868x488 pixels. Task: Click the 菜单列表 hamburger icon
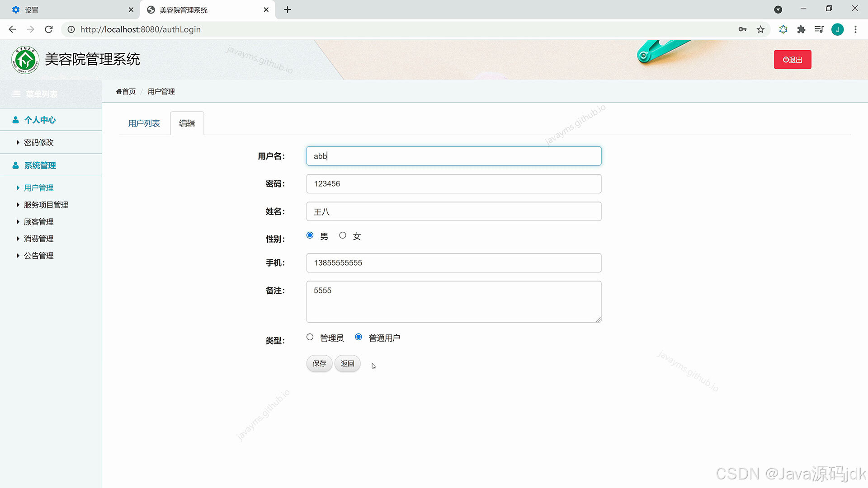click(x=16, y=94)
